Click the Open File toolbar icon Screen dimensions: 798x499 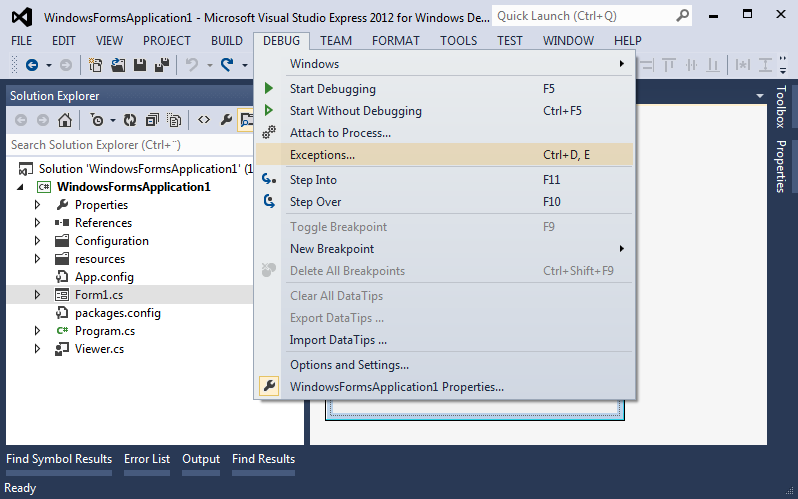pos(119,65)
